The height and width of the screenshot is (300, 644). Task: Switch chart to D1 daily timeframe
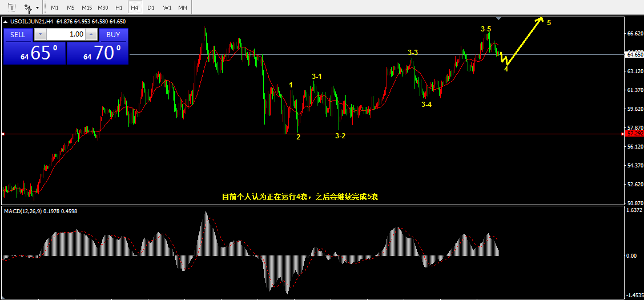151,7
